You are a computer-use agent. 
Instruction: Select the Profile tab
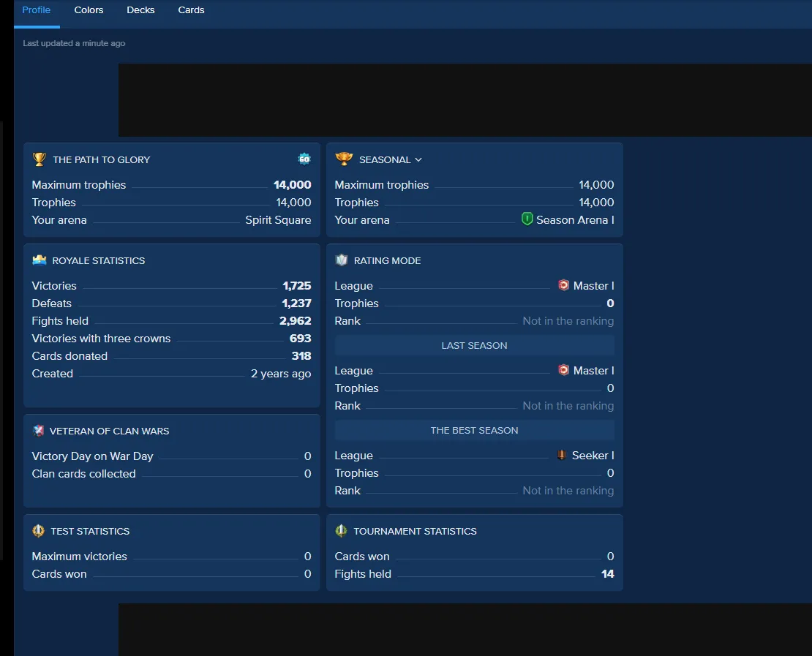pos(37,10)
